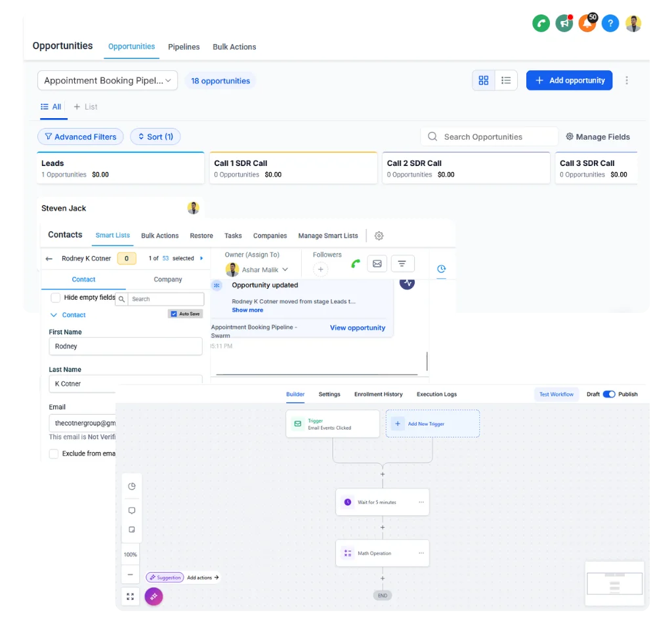Open the Appointment Booking Pipeline dropdown
672x626 pixels.
(108, 81)
